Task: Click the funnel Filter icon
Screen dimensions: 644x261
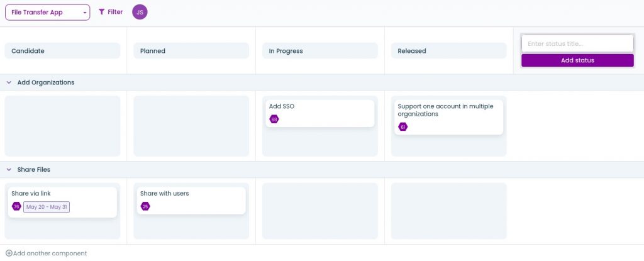Action: click(x=102, y=12)
